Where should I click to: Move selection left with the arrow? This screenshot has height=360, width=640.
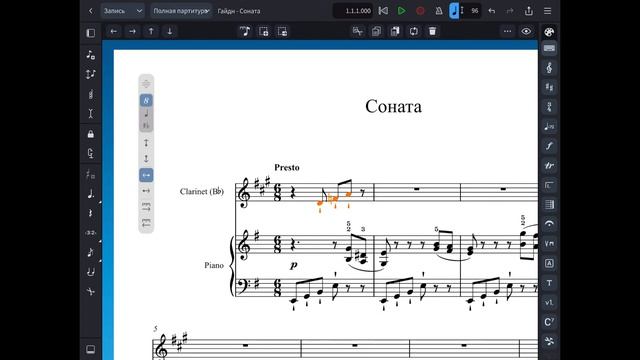click(113, 31)
